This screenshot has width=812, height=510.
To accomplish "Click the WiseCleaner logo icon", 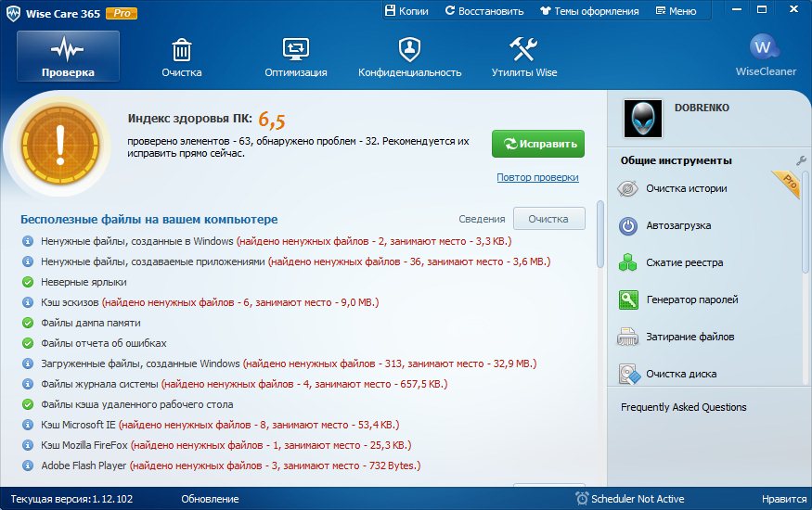I will pos(765,48).
